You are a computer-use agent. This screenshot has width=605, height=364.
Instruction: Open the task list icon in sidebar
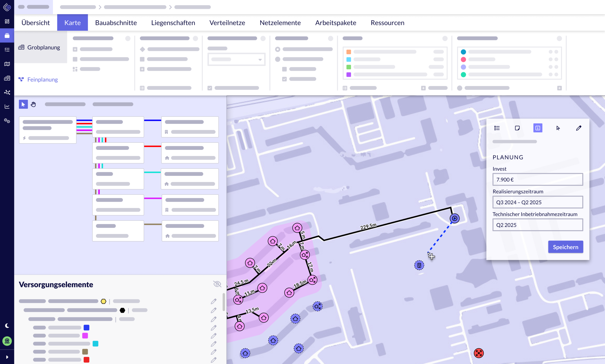(7, 50)
